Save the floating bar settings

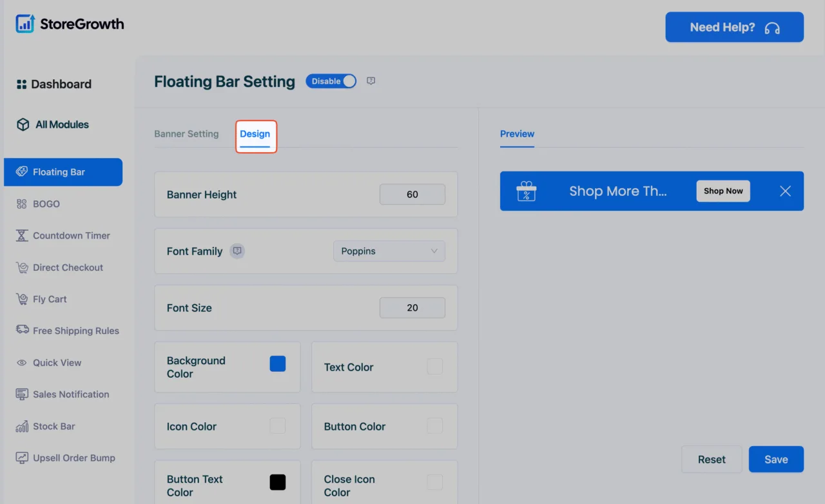pos(776,460)
